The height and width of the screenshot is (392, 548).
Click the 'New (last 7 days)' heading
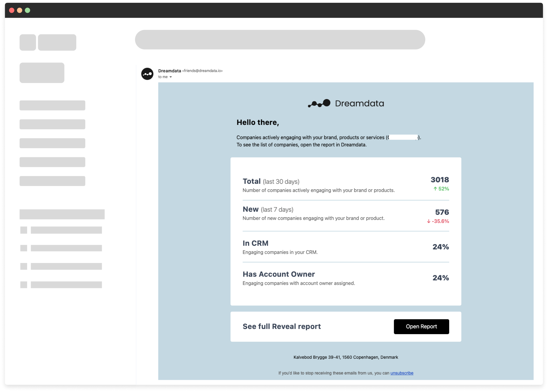268,209
